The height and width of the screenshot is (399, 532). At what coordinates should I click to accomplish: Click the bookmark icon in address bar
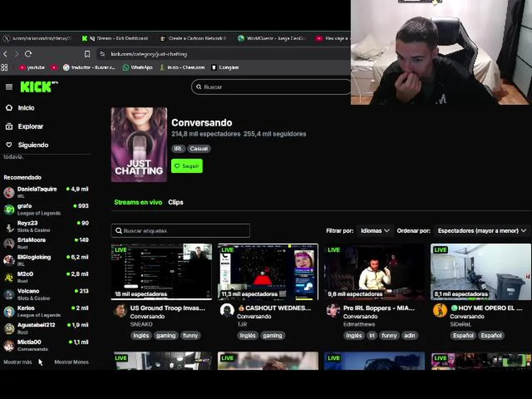[x=87, y=54]
